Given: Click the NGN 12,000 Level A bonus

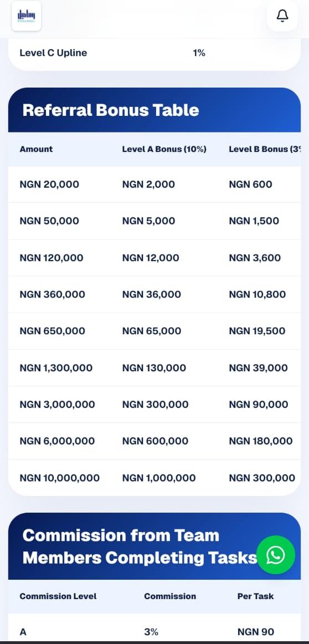Looking at the screenshot, I should click(151, 258).
